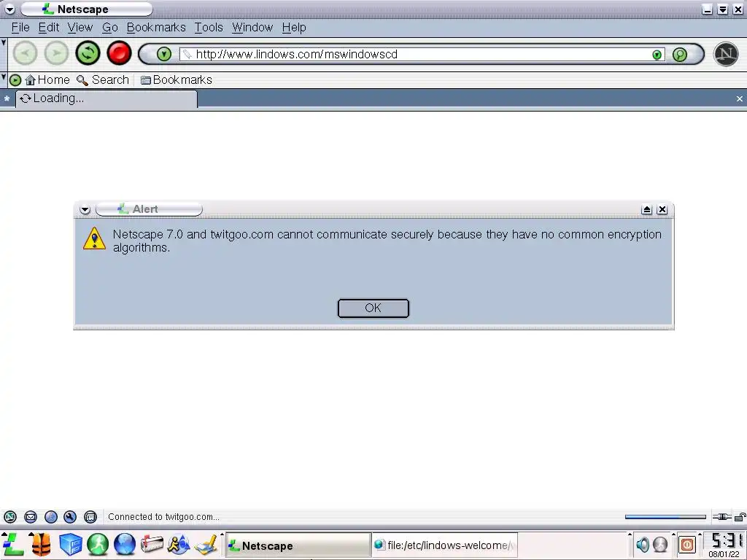Close the Alert dialog window

coord(662,209)
